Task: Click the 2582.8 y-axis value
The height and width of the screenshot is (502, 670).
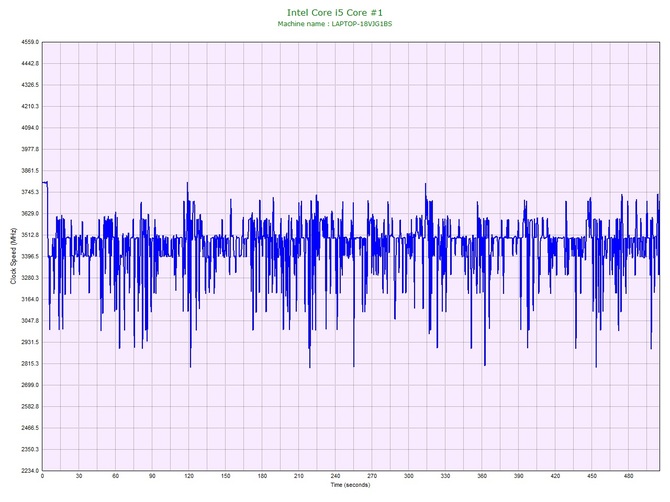Action: coord(30,407)
